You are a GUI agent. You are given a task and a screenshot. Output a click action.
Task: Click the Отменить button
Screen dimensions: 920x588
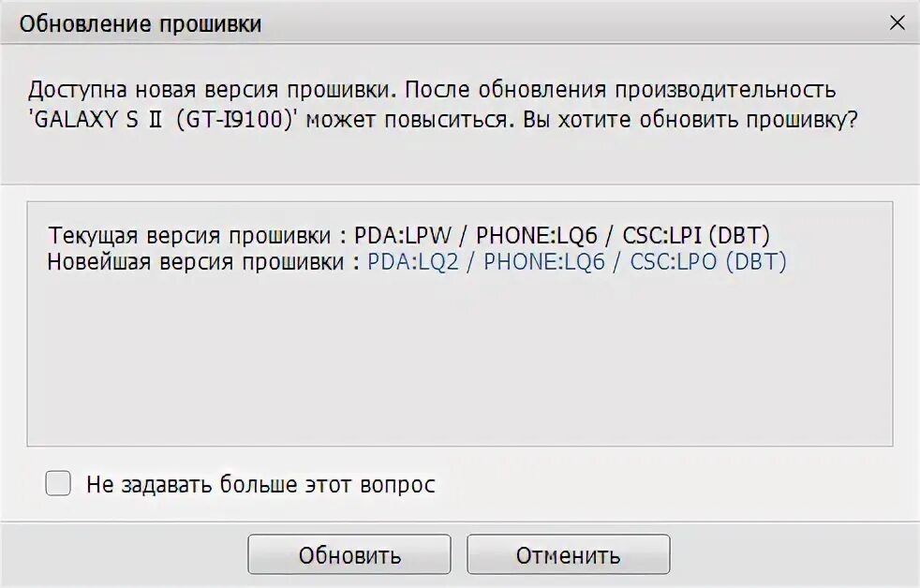568,554
